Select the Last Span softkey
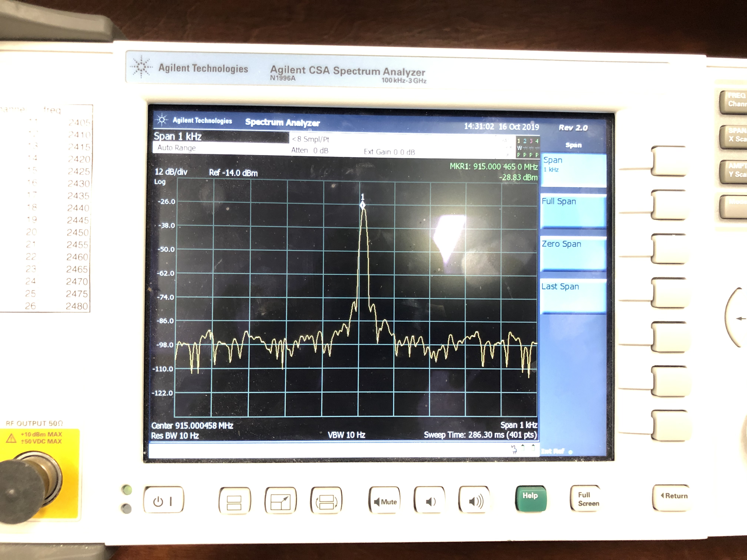This screenshot has width=747, height=560. pos(573,296)
